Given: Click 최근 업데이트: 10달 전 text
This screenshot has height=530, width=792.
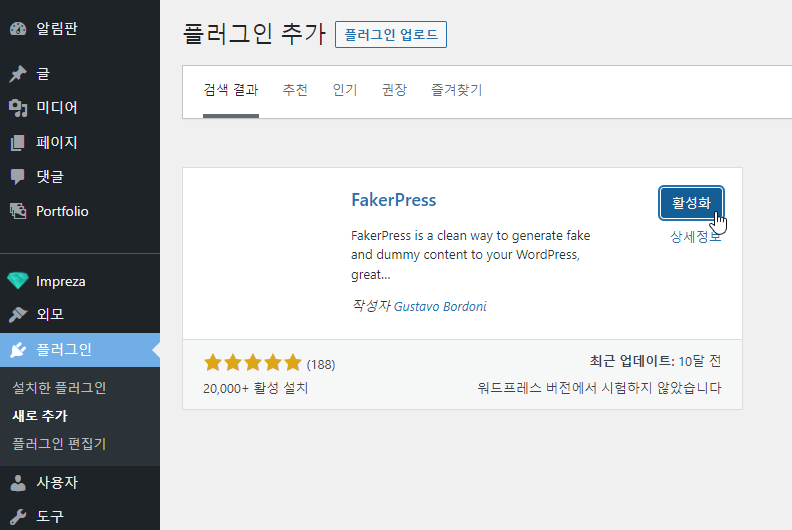Looking at the screenshot, I should point(655,361).
